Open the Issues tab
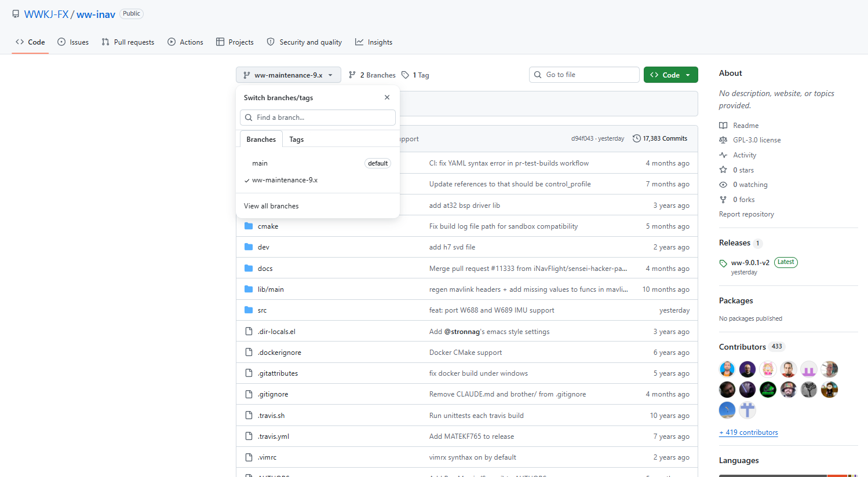868x477 pixels. 73,42
